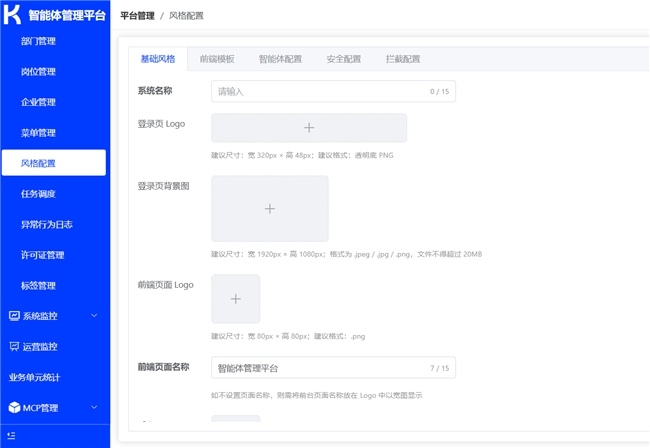Upload login page logo via plus icon
Viewport: 650px width, 448px height.
(x=309, y=128)
